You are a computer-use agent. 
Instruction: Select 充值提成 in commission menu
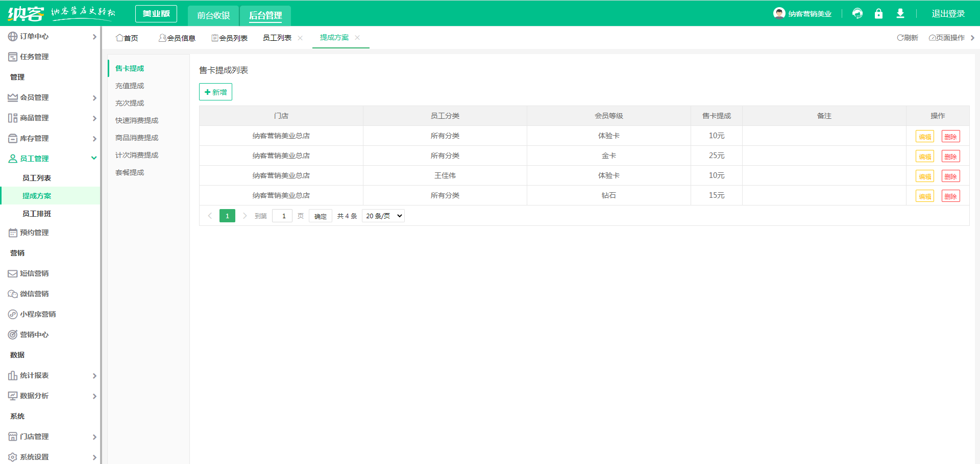(x=130, y=86)
